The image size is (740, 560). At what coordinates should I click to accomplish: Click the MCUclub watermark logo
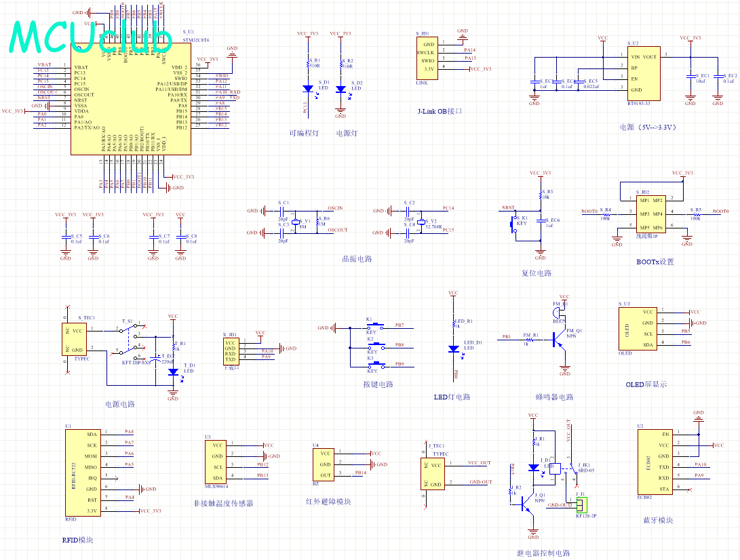coord(91,38)
